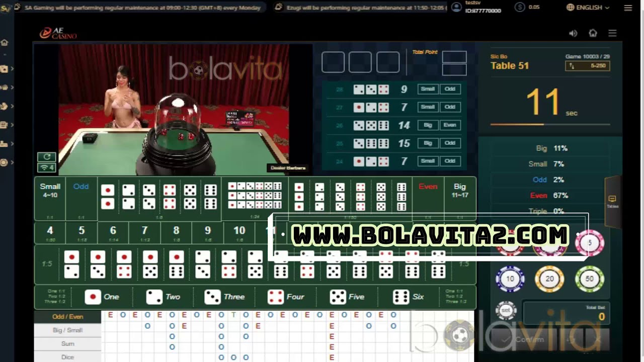Image resolution: width=644 pixels, height=362 pixels.
Task: Click the AE Casino logo
Action: [58, 33]
